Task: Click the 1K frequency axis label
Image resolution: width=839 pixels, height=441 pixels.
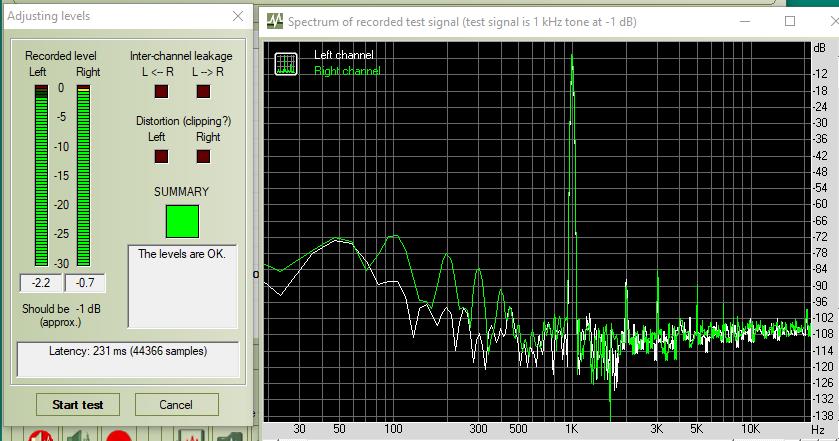Action: pyautogui.click(x=571, y=429)
